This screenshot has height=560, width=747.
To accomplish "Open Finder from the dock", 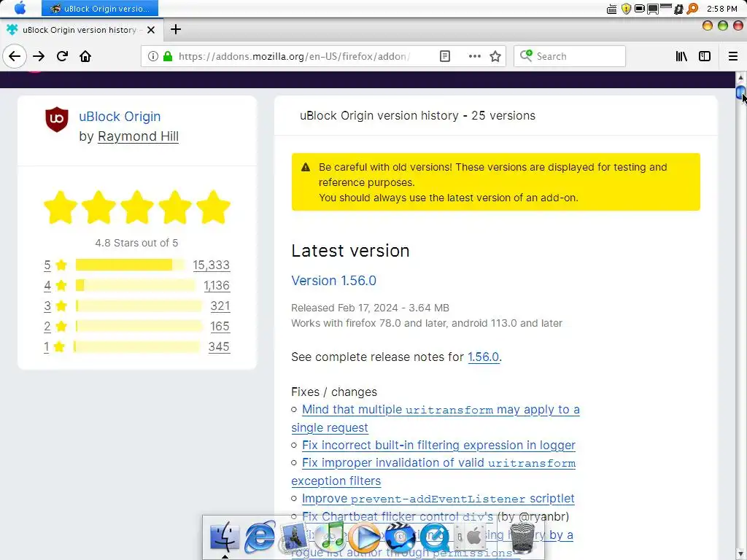I will 225,536.
